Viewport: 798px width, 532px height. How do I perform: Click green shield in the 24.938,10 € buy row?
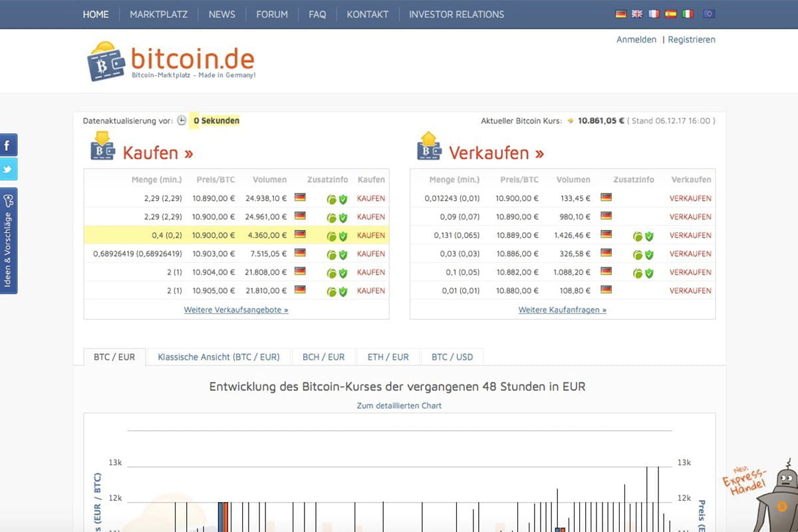tap(343, 199)
